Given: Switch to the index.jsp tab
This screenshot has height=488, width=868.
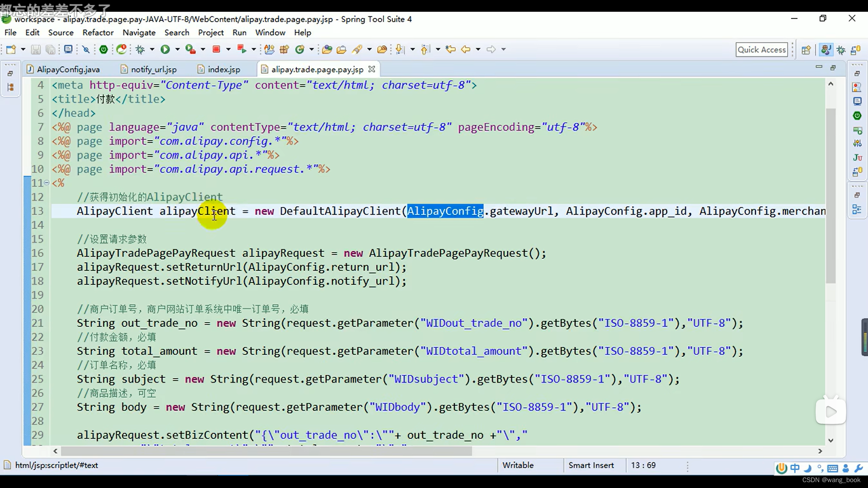Looking at the screenshot, I should [x=219, y=69].
